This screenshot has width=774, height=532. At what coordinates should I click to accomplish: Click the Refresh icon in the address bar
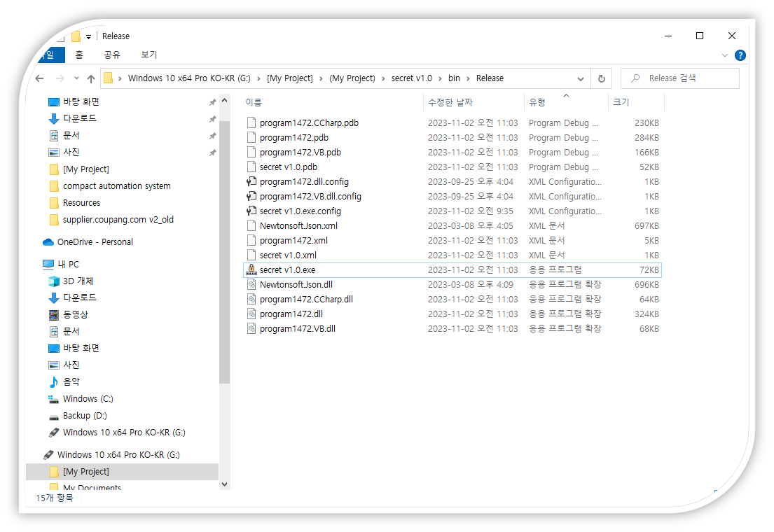pyautogui.click(x=601, y=78)
